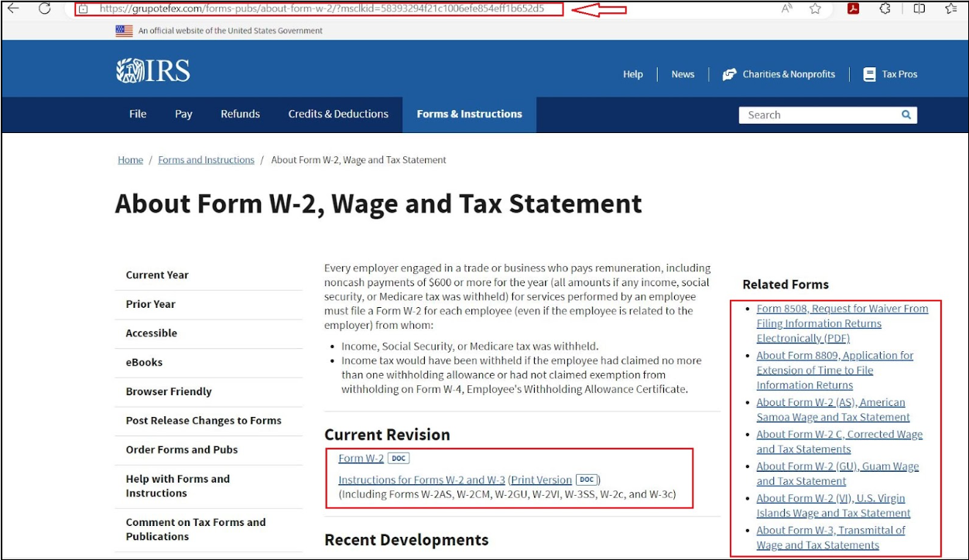Viewport: 969px width, 560px height.
Task: Click the browser address bar URL
Action: click(x=321, y=9)
